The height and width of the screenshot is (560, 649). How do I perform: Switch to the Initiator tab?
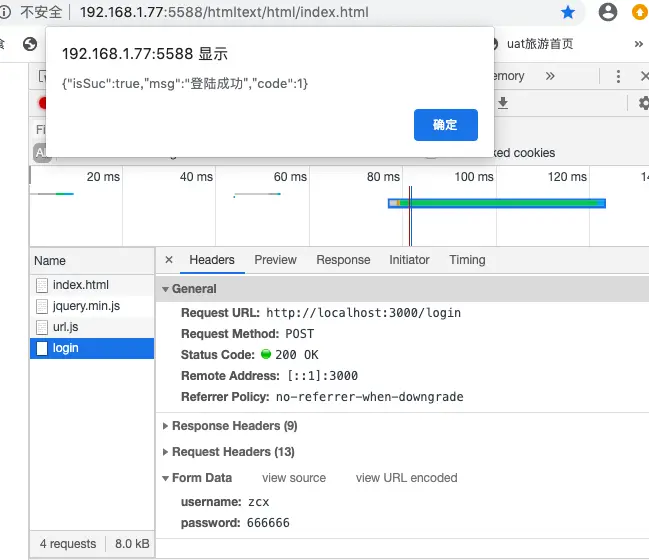[409, 260]
